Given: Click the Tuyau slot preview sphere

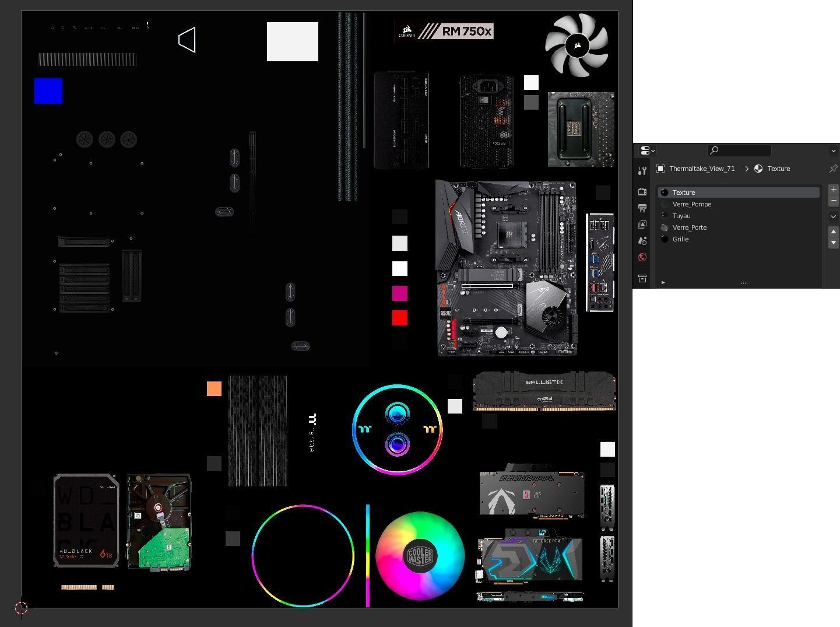Looking at the screenshot, I should 665,216.
